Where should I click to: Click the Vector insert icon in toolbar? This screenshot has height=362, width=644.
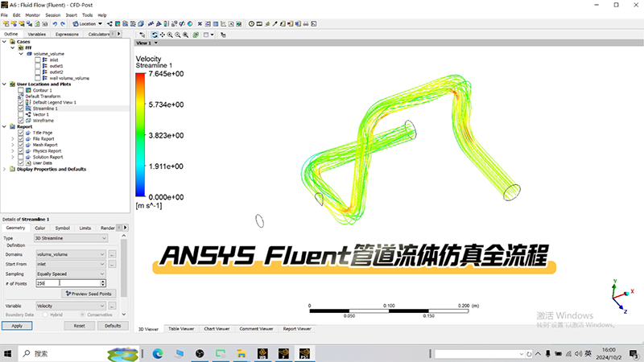109,24
